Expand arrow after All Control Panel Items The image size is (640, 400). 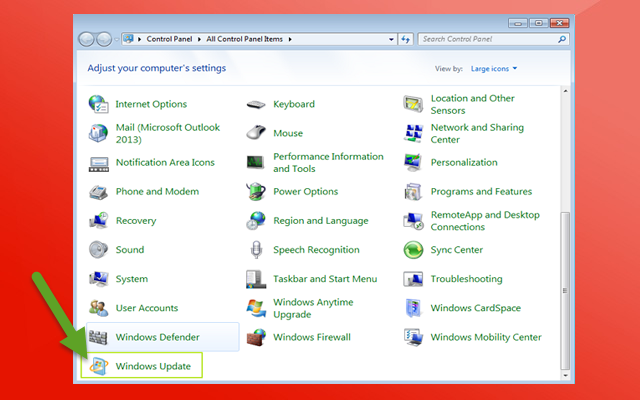point(290,39)
